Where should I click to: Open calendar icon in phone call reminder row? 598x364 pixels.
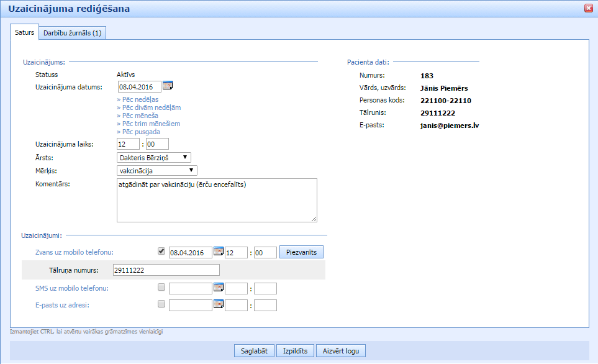coord(218,252)
